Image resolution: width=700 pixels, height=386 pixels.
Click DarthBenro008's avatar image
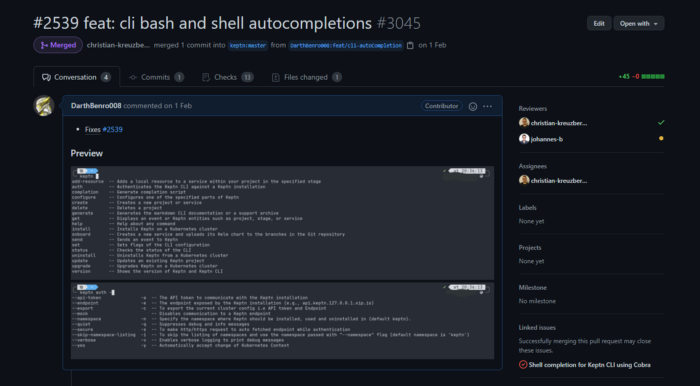coord(44,106)
